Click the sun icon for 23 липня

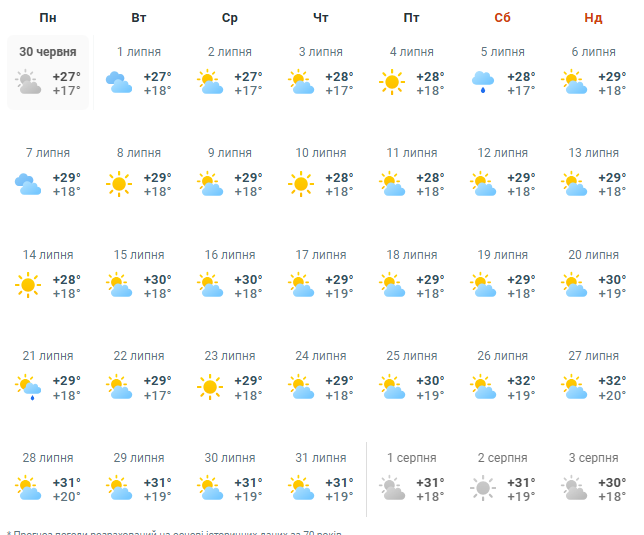pyautogui.click(x=210, y=386)
